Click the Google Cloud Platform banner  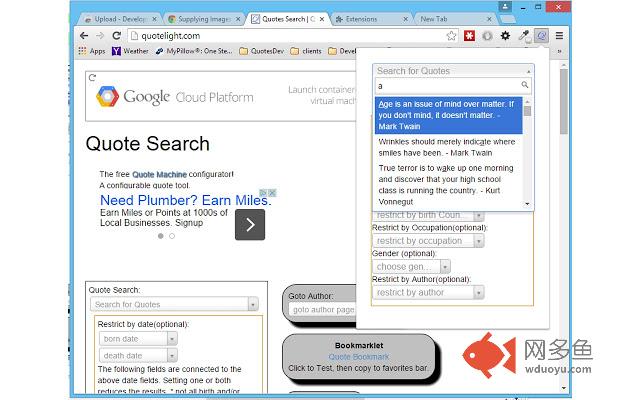[220, 96]
